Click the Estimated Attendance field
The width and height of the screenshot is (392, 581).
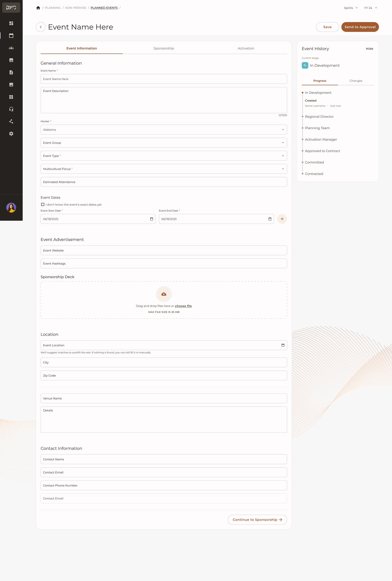tap(164, 182)
